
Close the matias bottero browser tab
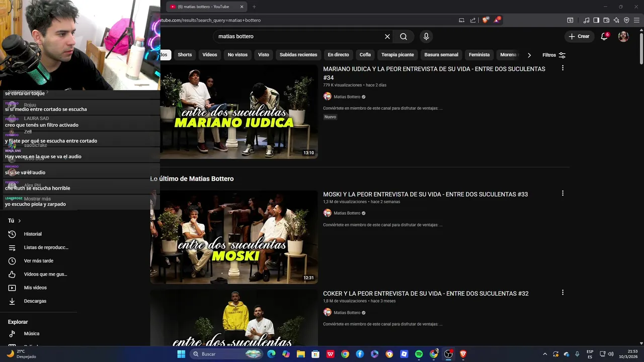242,7
